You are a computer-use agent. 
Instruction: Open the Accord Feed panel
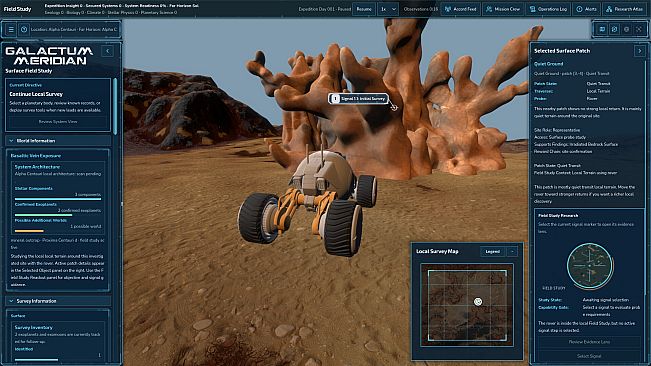coord(460,9)
